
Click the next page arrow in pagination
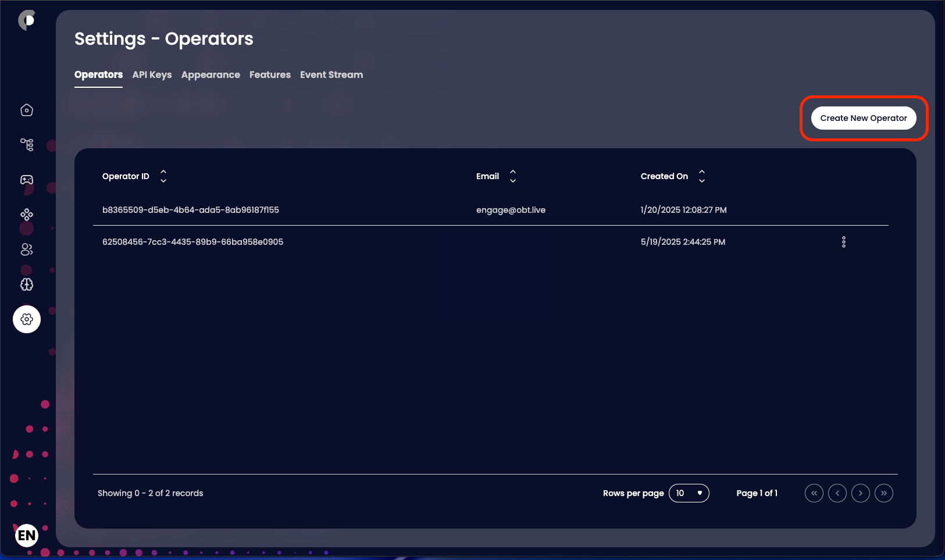(x=860, y=493)
